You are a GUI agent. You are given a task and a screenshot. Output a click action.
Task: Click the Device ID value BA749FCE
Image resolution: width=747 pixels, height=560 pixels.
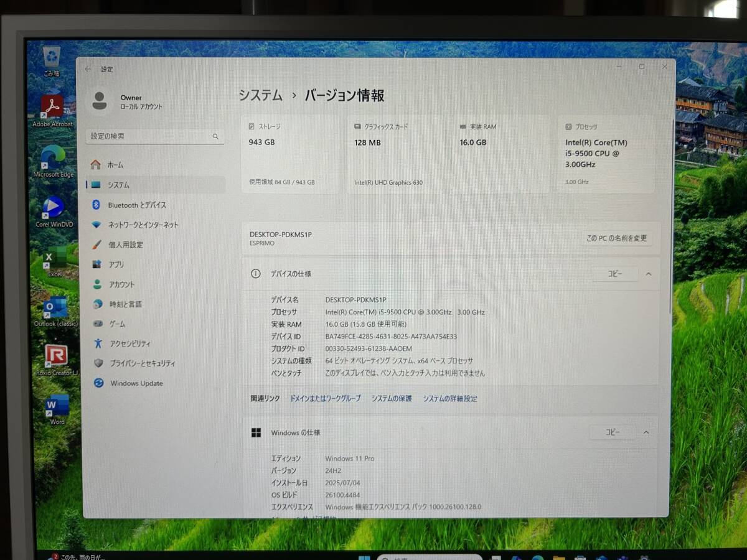pos(391,337)
